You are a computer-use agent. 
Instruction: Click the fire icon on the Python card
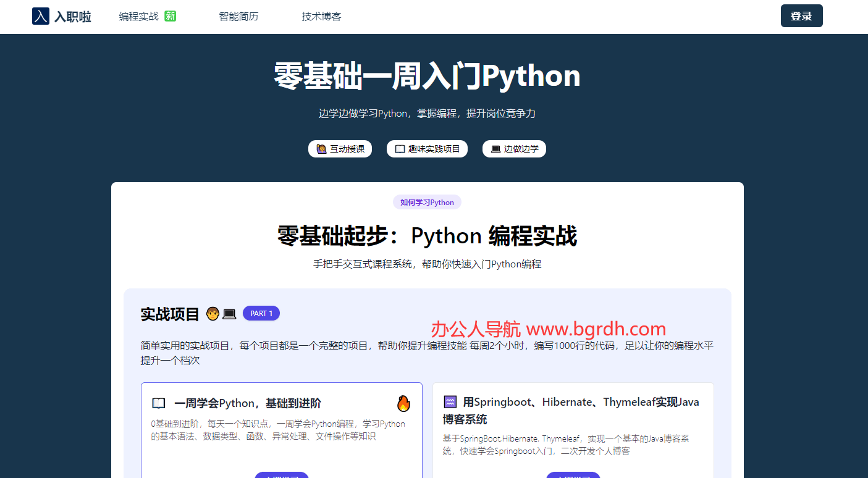[403, 403]
